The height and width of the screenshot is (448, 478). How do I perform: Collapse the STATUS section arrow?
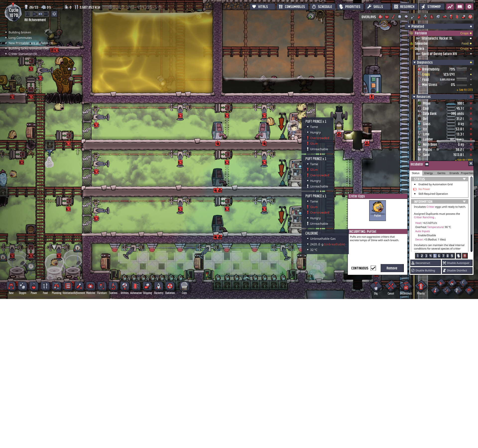[x=464, y=179]
